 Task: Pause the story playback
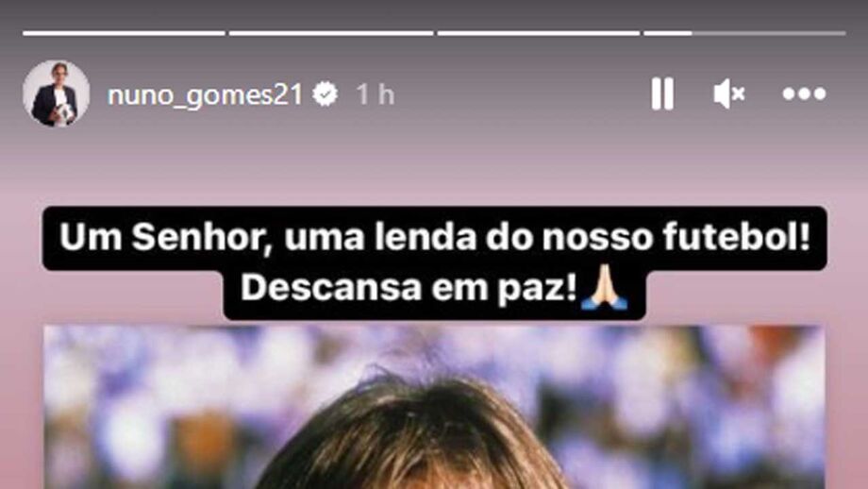(662, 93)
